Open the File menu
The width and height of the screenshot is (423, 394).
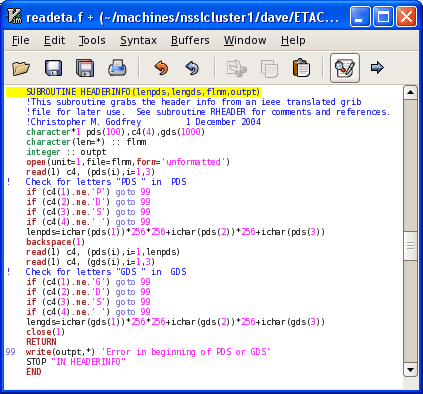pos(21,40)
